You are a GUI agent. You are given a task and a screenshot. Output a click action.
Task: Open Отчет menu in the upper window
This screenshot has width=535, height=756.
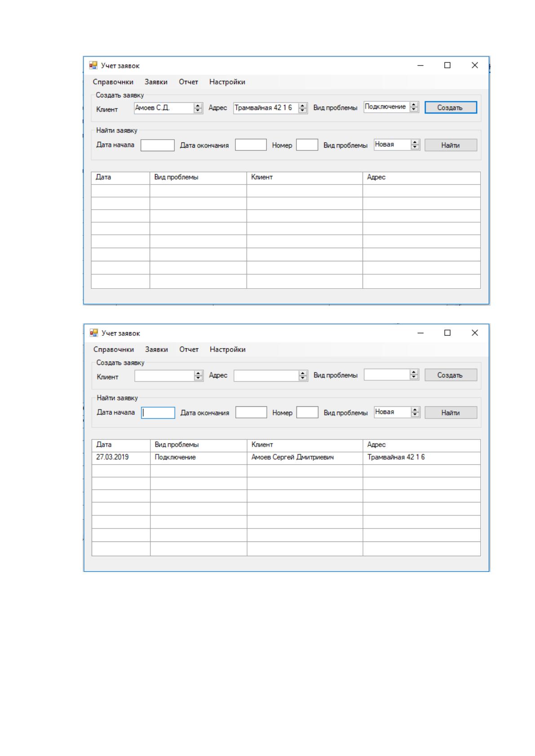(188, 82)
